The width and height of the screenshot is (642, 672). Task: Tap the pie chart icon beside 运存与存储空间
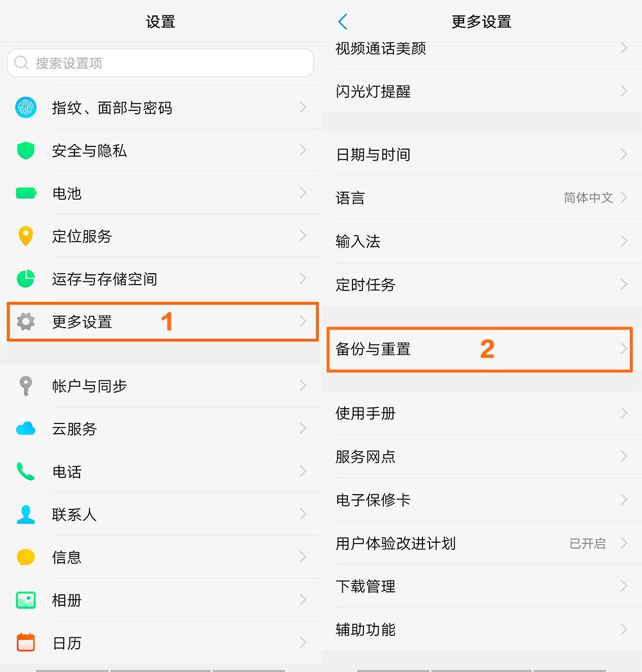point(24,279)
